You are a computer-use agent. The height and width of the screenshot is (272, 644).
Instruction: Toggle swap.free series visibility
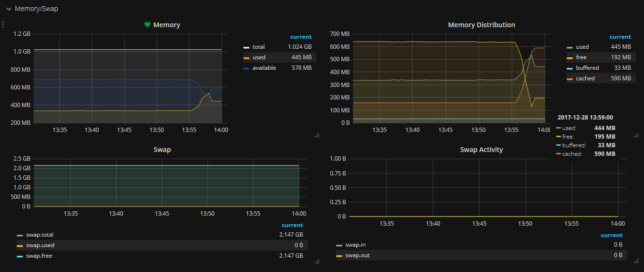(39, 256)
